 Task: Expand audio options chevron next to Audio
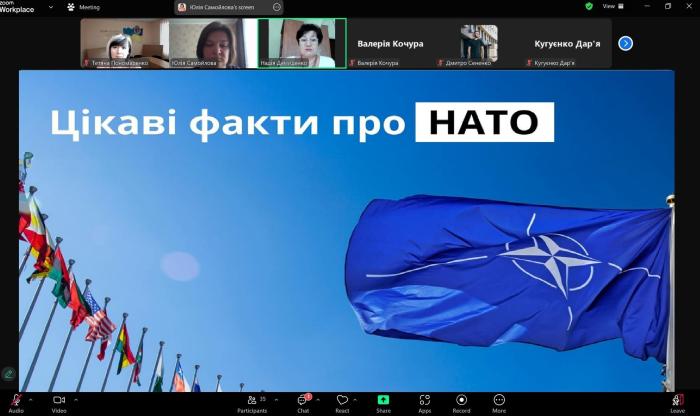[x=31, y=400]
